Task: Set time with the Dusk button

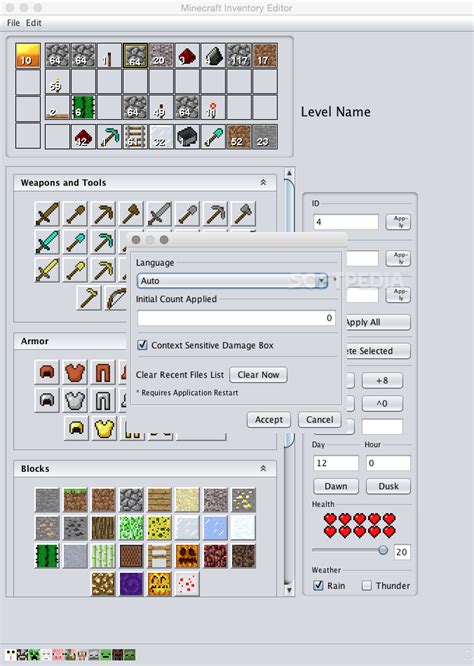Action: click(x=388, y=486)
